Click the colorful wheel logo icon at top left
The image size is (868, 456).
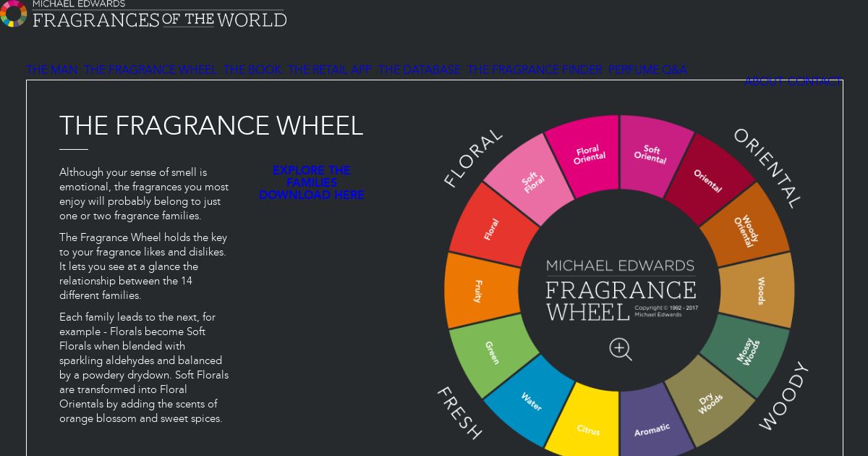click(14, 14)
